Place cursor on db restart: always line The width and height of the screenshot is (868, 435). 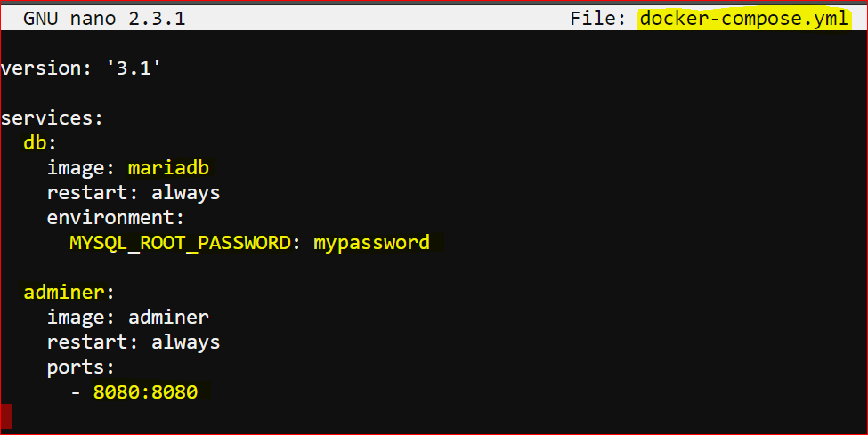(134, 193)
